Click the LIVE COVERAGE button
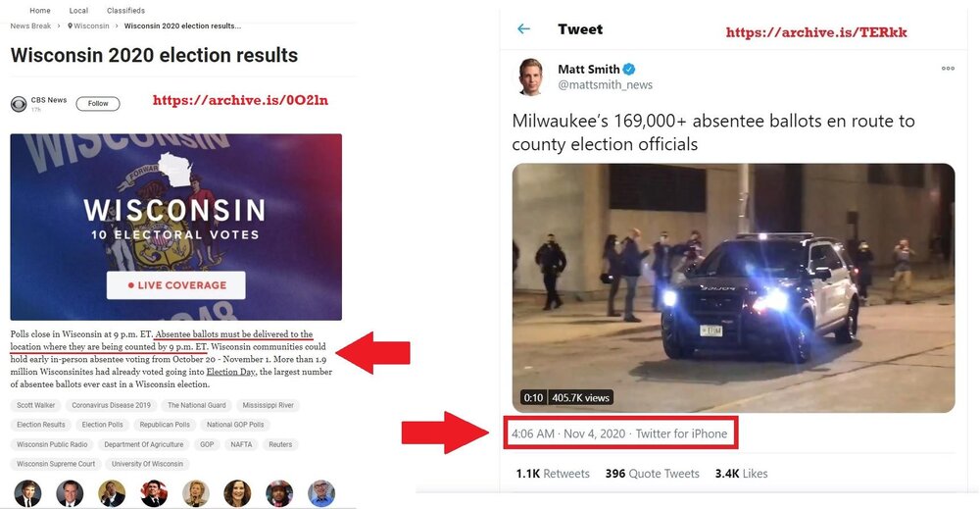The image size is (980, 509). [x=175, y=285]
